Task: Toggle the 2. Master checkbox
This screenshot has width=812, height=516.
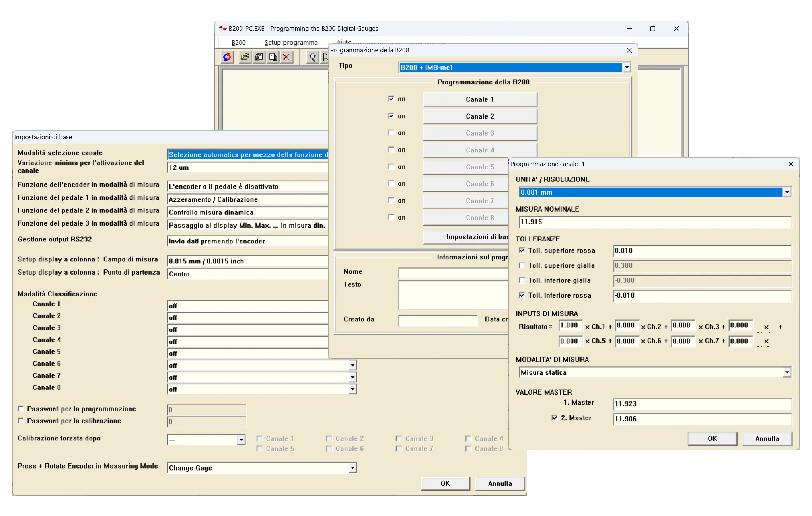Action: coord(554,418)
